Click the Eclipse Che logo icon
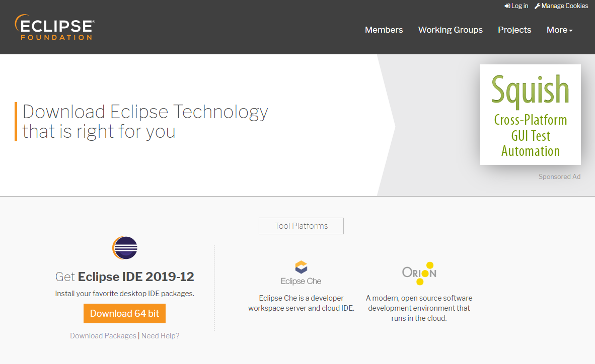This screenshot has width=595, height=364. click(x=301, y=272)
